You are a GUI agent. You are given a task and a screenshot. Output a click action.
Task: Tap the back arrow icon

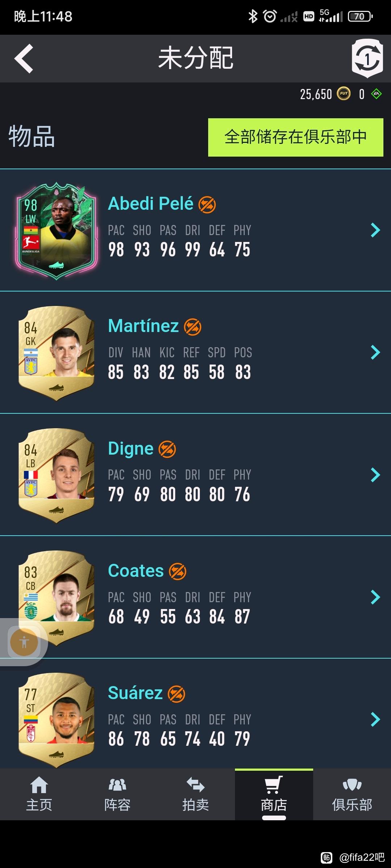tap(24, 59)
